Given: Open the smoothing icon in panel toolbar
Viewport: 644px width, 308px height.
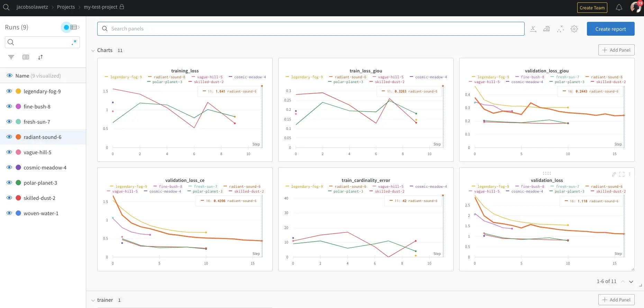Looking at the screenshot, I should point(546,29).
